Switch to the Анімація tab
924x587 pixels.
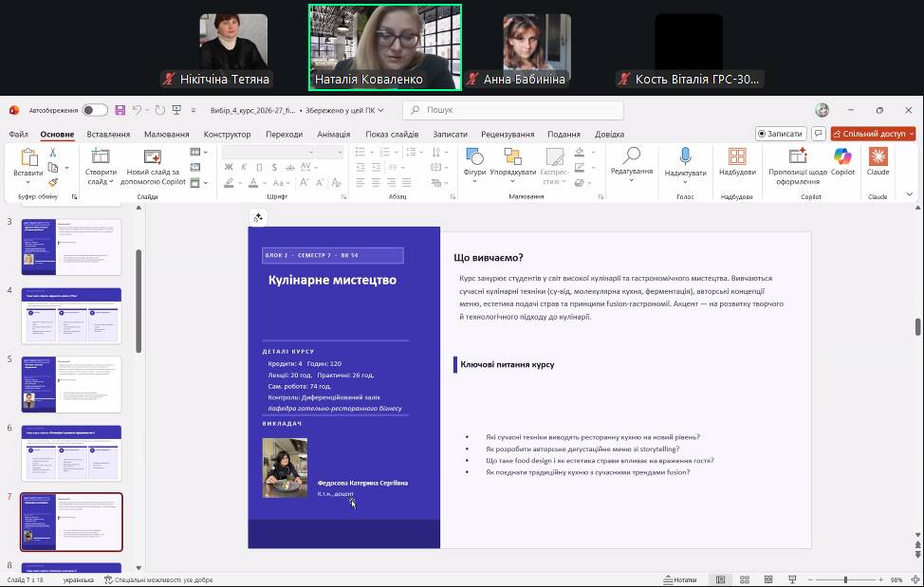333,135
